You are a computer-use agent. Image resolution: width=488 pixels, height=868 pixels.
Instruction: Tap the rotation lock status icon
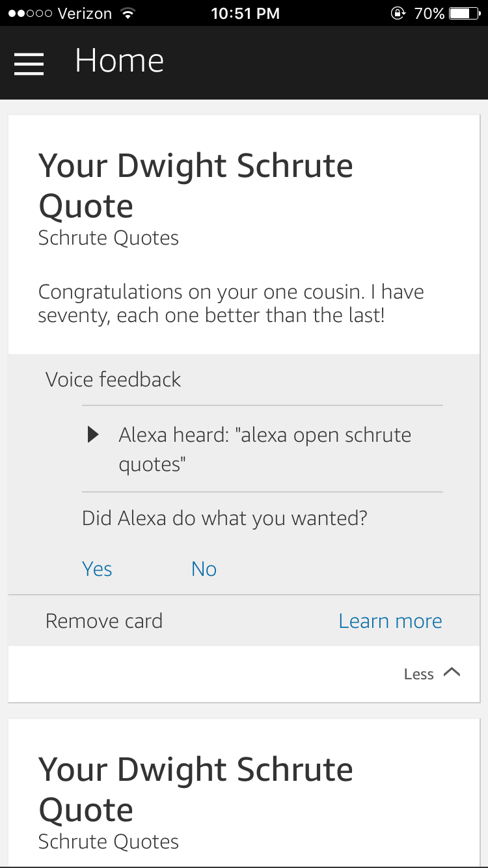tap(398, 13)
